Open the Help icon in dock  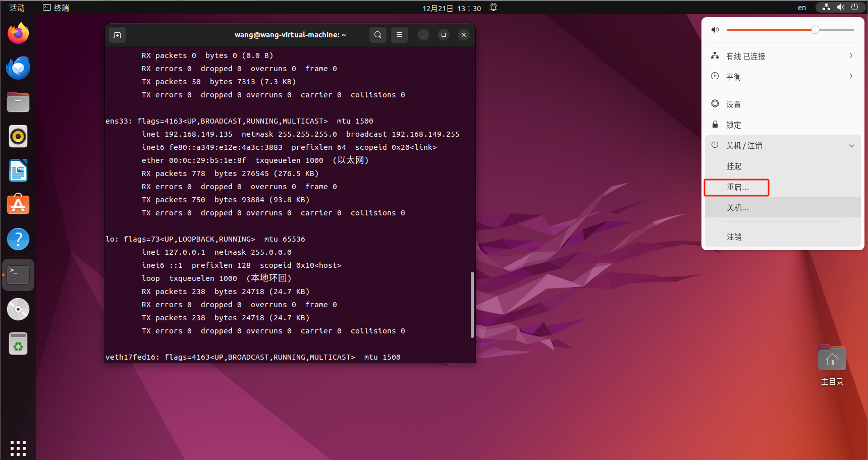point(18,239)
